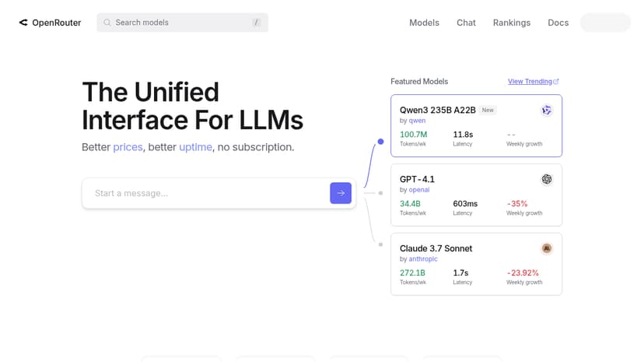Viewport: 644px width, 362px height.
Task: Click the 1.7s latency value
Action: point(460,272)
